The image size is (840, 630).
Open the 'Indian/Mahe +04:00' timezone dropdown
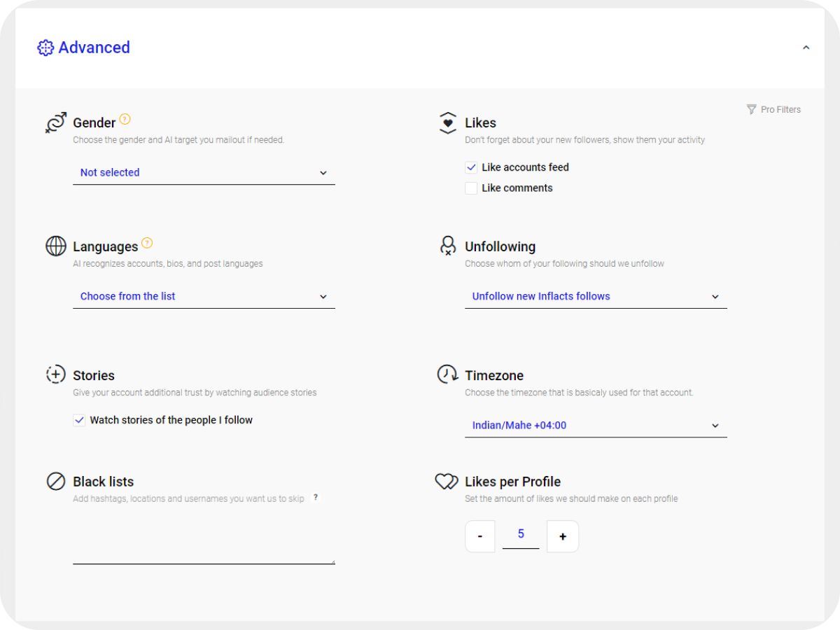(596, 426)
